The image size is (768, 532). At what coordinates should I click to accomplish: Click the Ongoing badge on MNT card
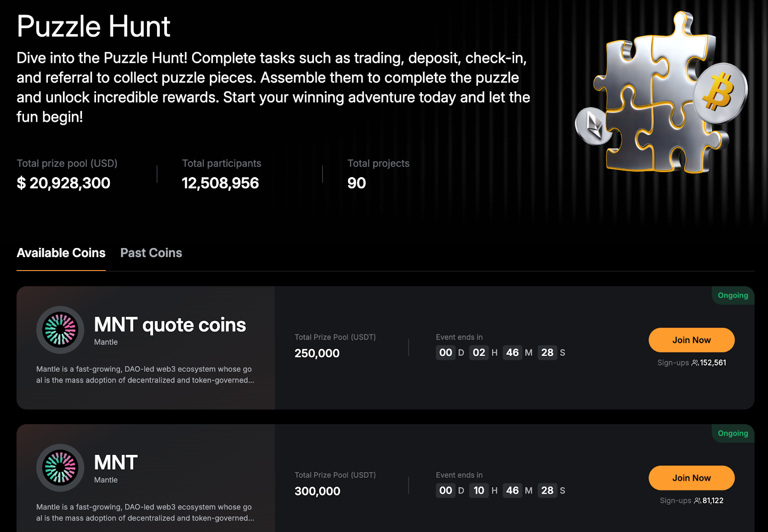tap(733, 433)
